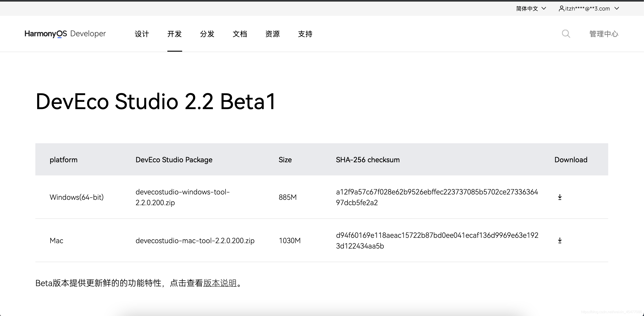
Task: Download the Windows(64-bit) package
Action: (x=560, y=197)
